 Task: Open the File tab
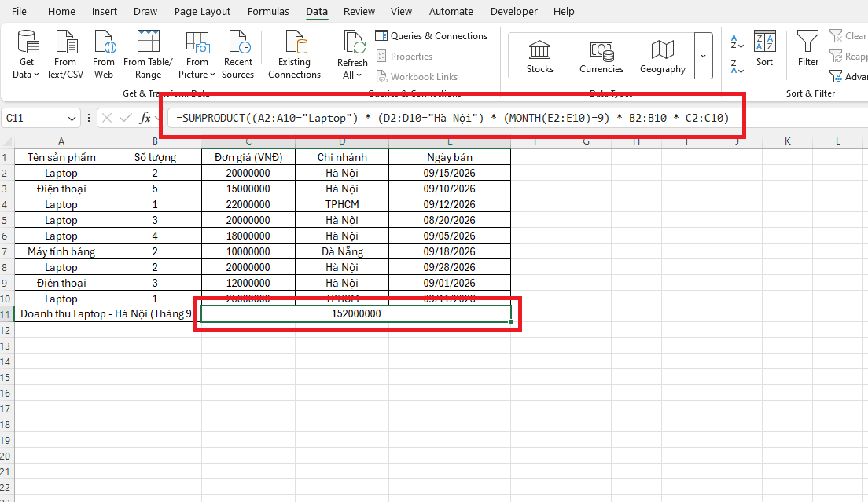(x=19, y=11)
